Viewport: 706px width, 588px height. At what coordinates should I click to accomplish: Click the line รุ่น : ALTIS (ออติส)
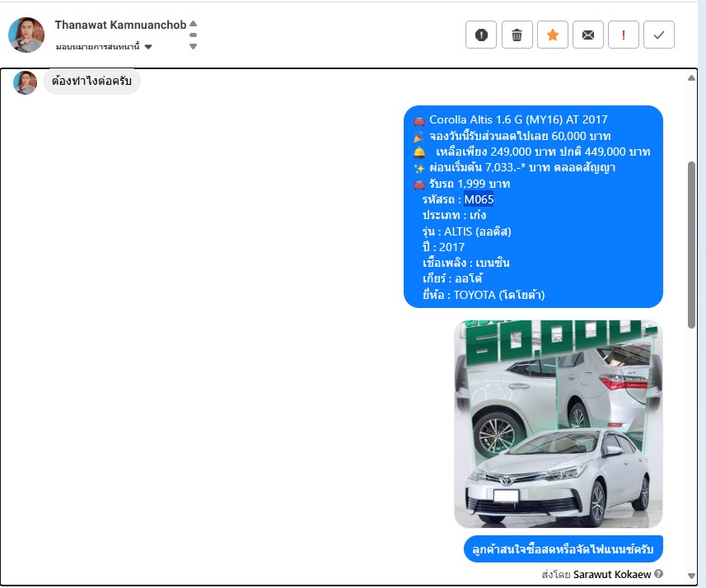[x=467, y=231]
